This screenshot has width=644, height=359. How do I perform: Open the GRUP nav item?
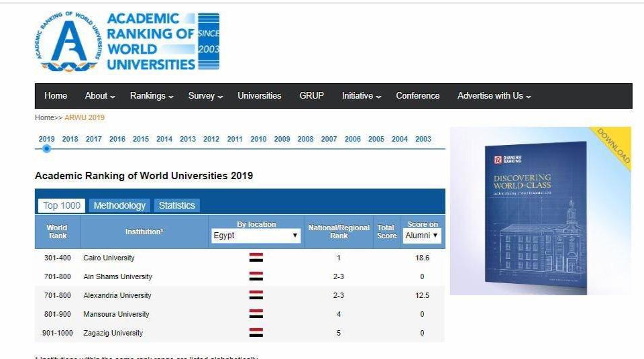pyautogui.click(x=311, y=96)
